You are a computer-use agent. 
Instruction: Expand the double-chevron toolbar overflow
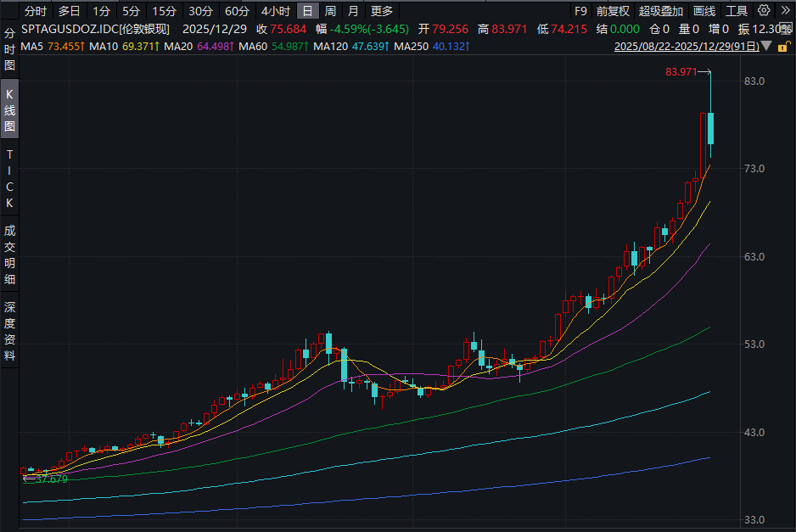785,10
